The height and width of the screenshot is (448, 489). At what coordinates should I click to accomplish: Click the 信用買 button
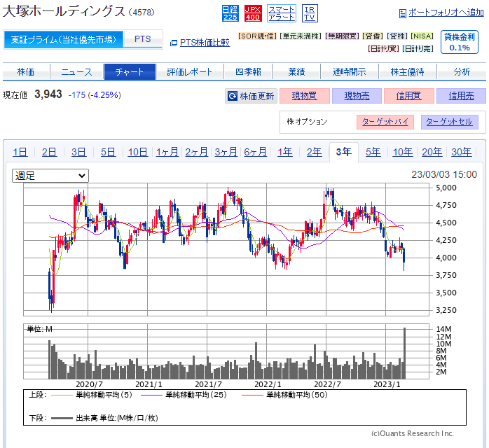pos(409,96)
